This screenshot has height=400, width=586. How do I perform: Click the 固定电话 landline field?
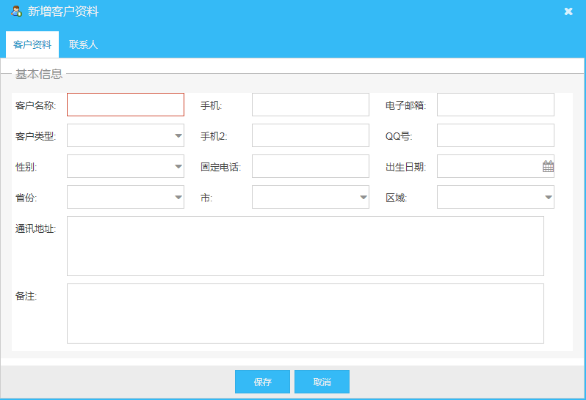311,166
